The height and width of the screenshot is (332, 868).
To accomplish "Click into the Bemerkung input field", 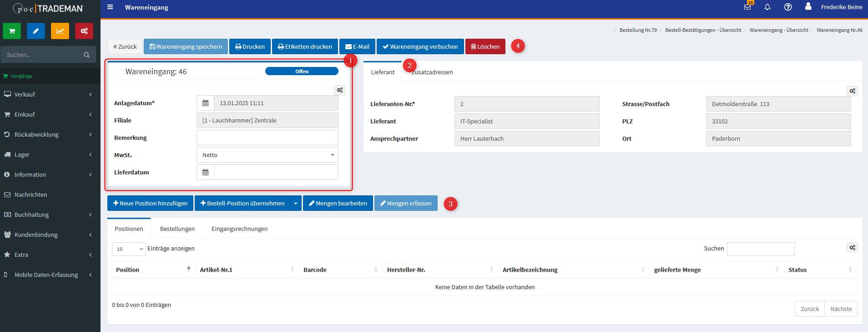I will [267, 138].
